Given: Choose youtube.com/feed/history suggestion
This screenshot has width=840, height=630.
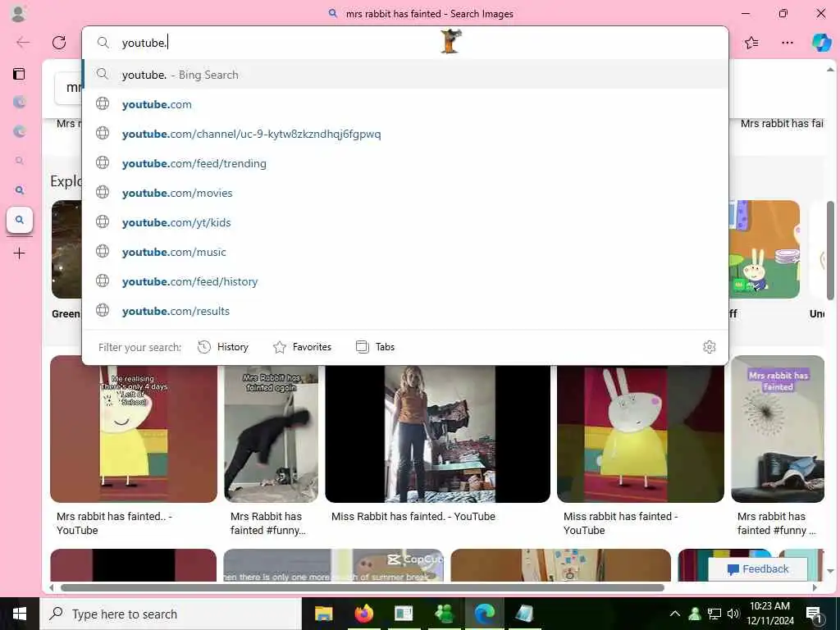Looking at the screenshot, I should [405, 281].
